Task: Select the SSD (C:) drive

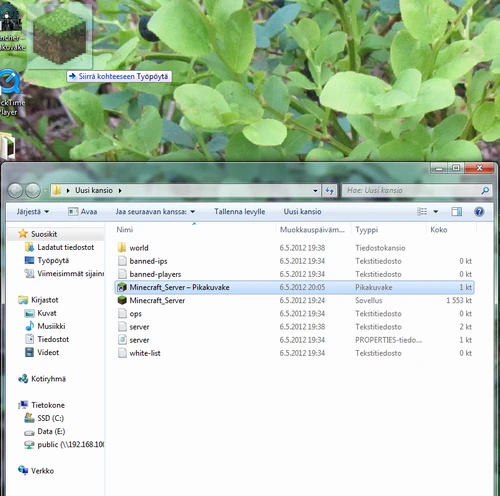Action: [x=50, y=418]
